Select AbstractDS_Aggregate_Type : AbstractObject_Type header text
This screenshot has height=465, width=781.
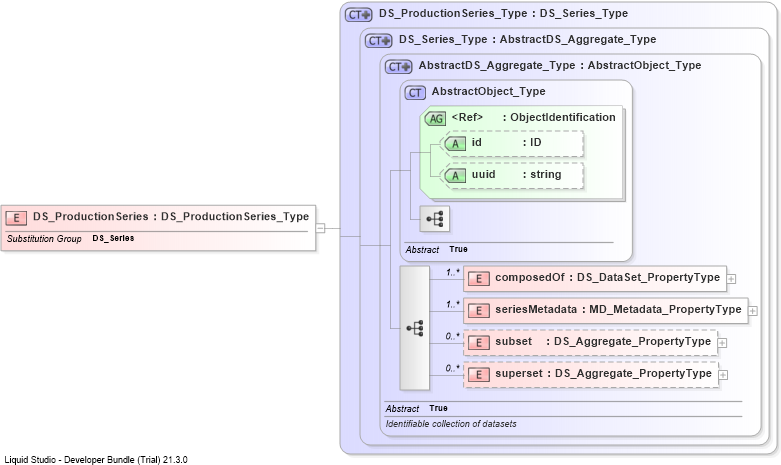pos(560,65)
